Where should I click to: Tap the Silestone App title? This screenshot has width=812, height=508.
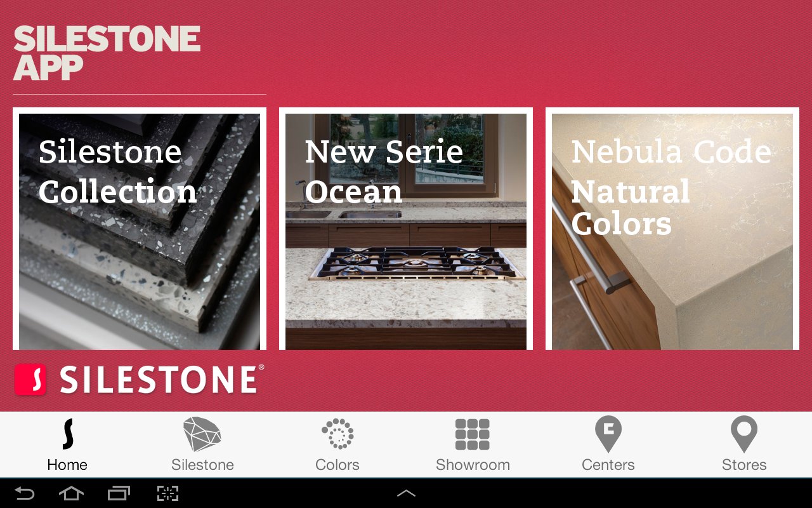[x=107, y=53]
